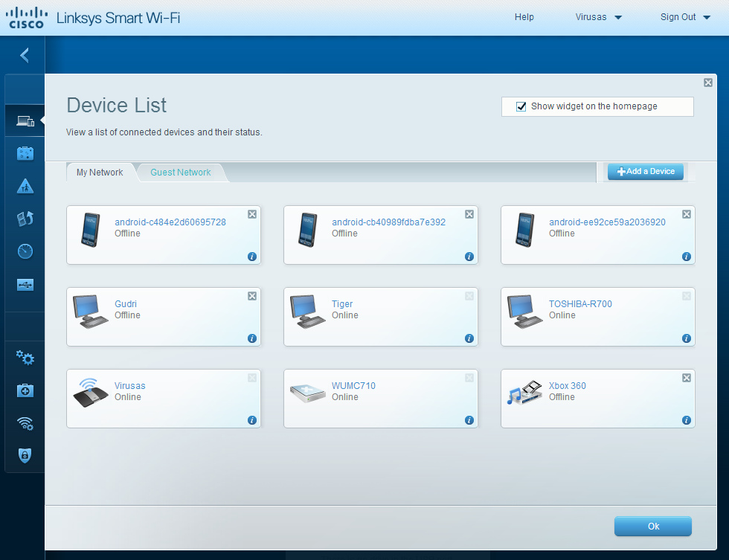
Task: Click the Cisco logo
Action: (x=27, y=18)
